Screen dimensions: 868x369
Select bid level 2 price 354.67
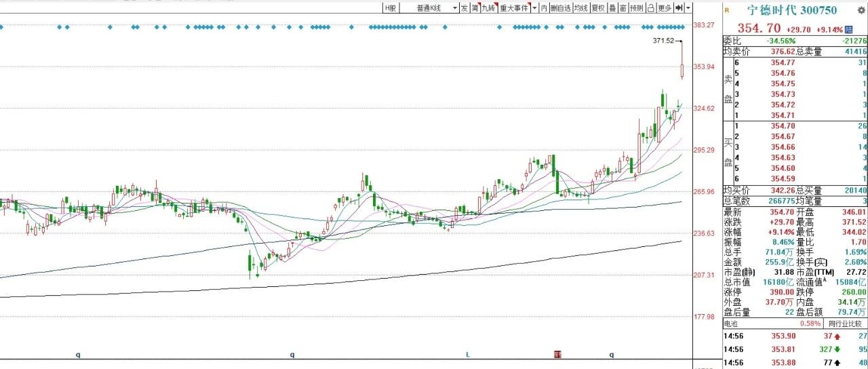783,136
